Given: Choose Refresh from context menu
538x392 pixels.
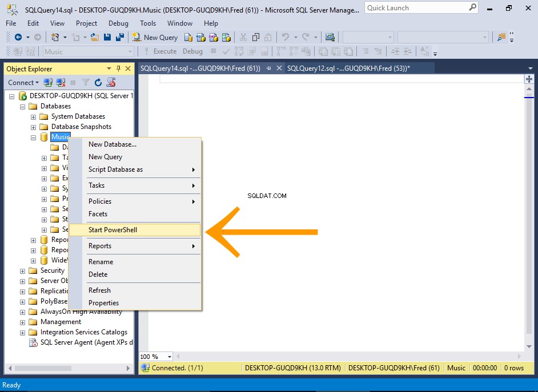Looking at the screenshot, I should [135, 290].
